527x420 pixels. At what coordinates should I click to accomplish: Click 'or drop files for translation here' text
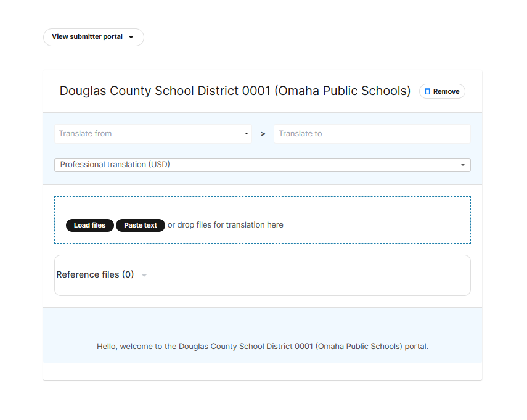point(226,225)
